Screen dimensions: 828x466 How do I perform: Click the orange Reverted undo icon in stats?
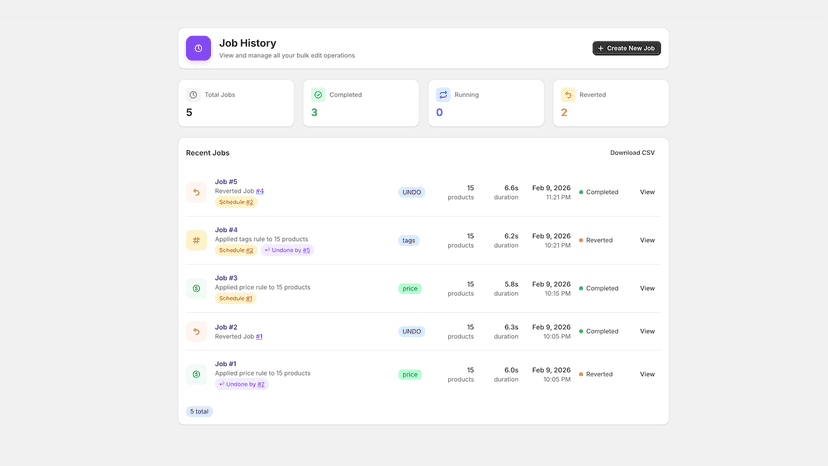pos(568,95)
